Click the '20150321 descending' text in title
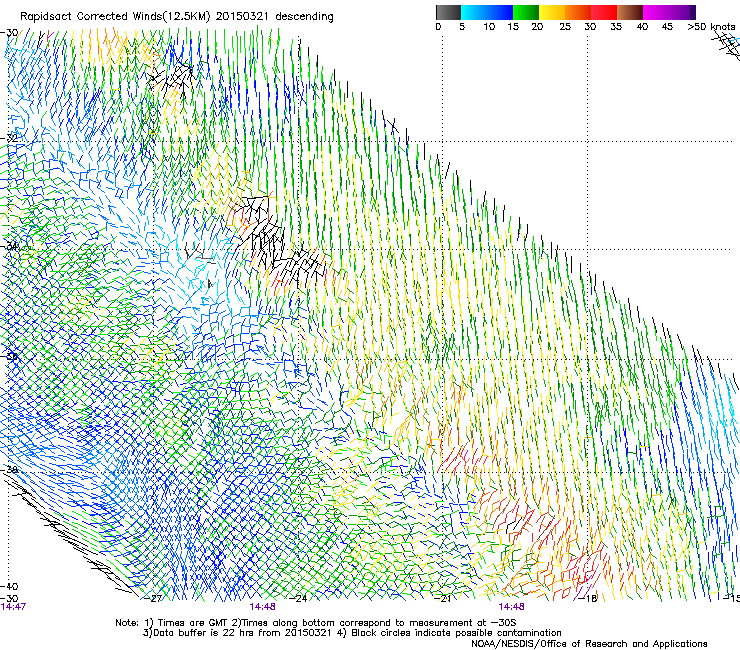740x650 pixels. tap(275, 17)
